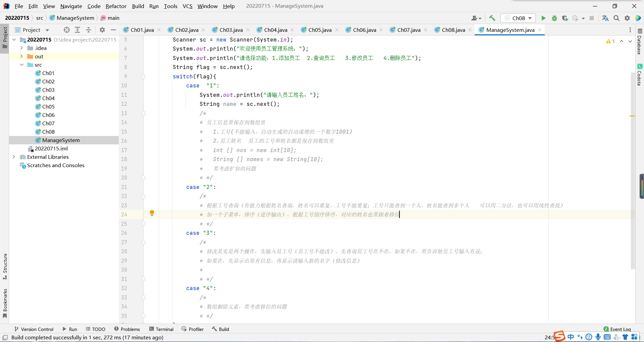Open the Problems tool window

click(x=127, y=329)
